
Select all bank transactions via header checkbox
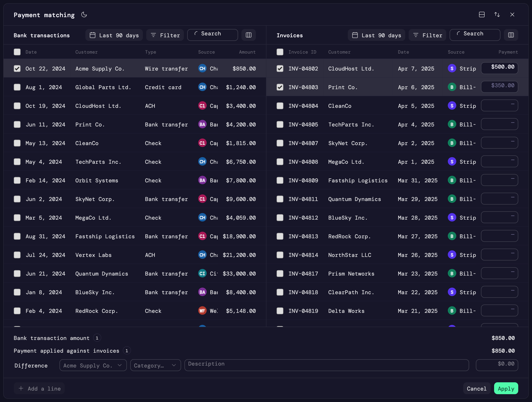(17, 52)
